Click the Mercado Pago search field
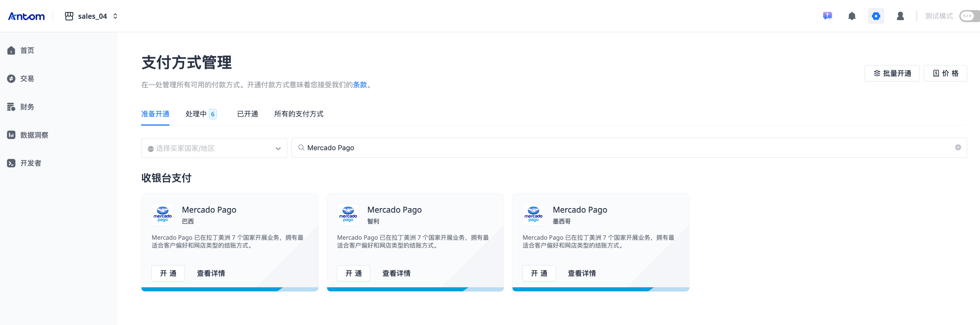Screen dimensions: 980x325 [629, 147]
